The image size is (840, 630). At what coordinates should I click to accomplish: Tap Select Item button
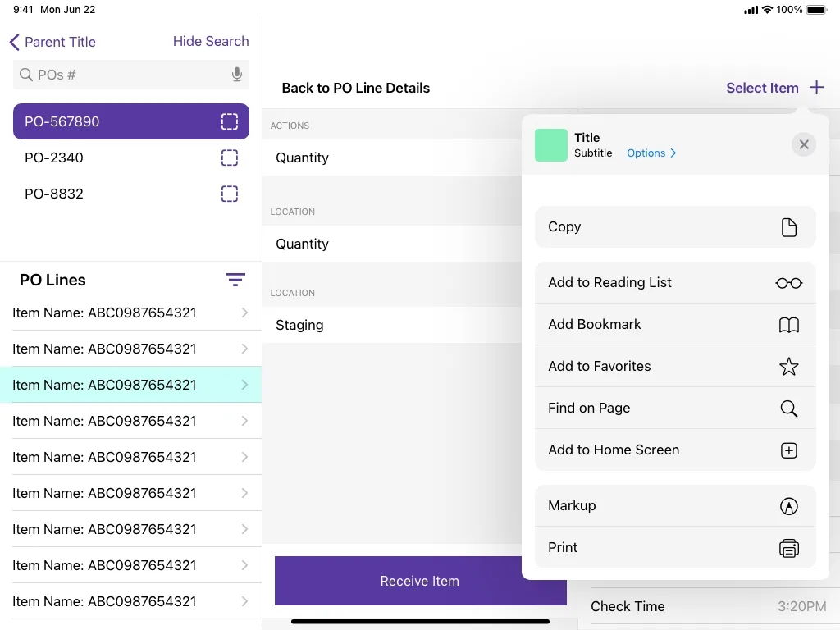point(762,88)
